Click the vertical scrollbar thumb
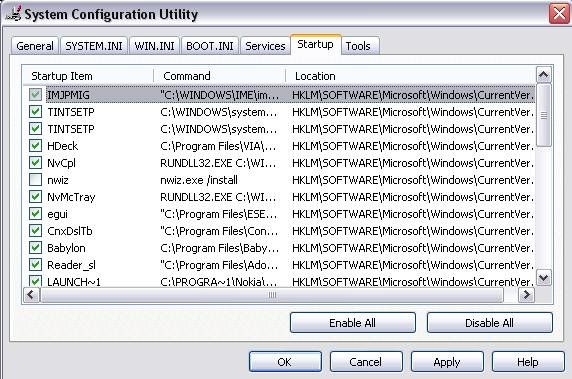The image size is (572, 379). click(x=544, y=115)
